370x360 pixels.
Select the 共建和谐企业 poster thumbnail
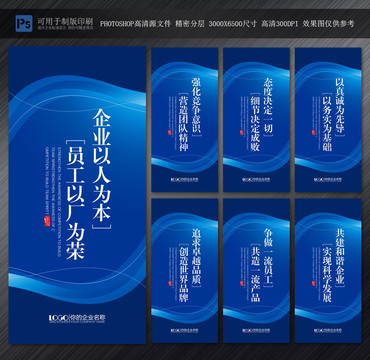(328, 271)
